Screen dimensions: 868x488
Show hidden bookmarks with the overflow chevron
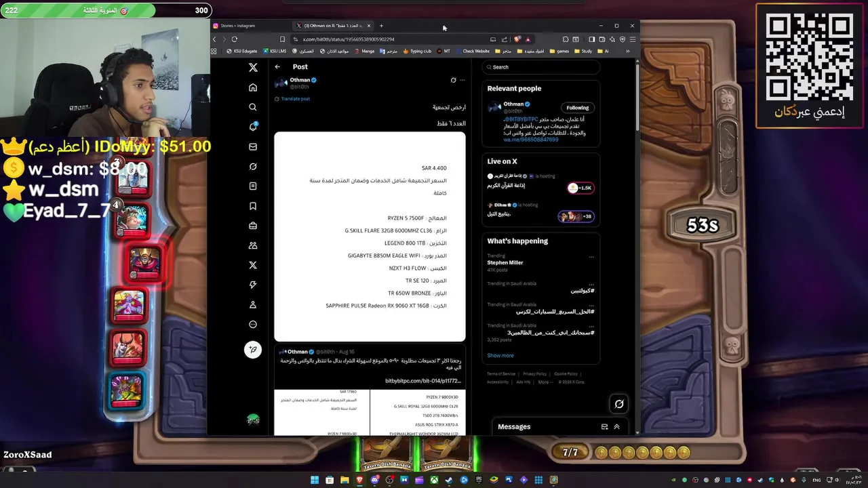(x=627, y=51)
